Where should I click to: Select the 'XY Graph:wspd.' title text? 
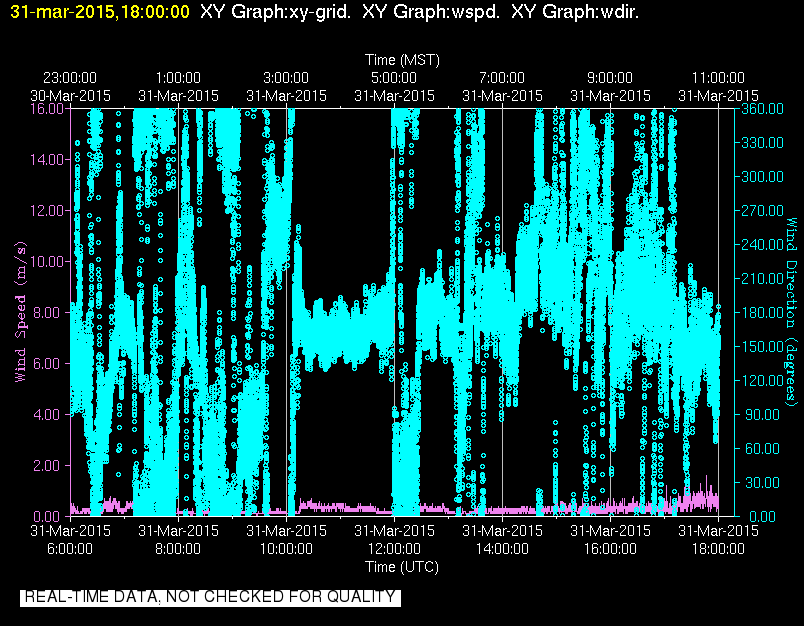tap(431, 11)
